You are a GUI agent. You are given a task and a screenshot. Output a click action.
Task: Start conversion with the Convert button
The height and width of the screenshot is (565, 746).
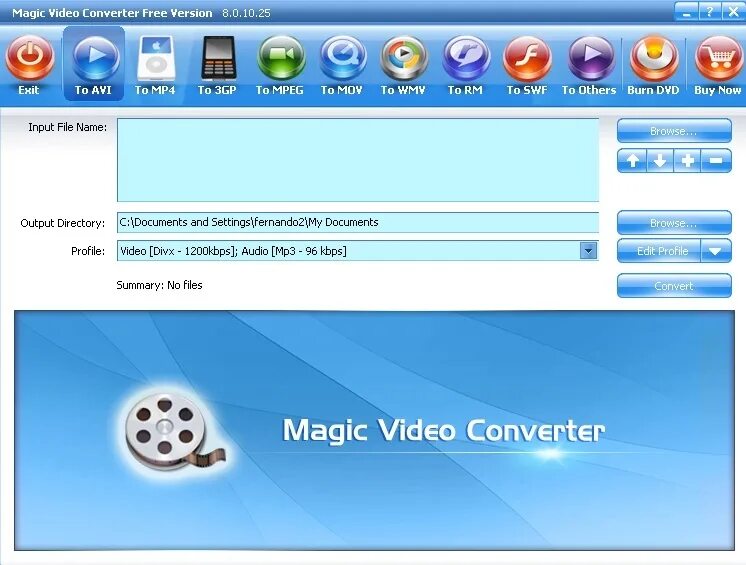(x=674, y=285)
